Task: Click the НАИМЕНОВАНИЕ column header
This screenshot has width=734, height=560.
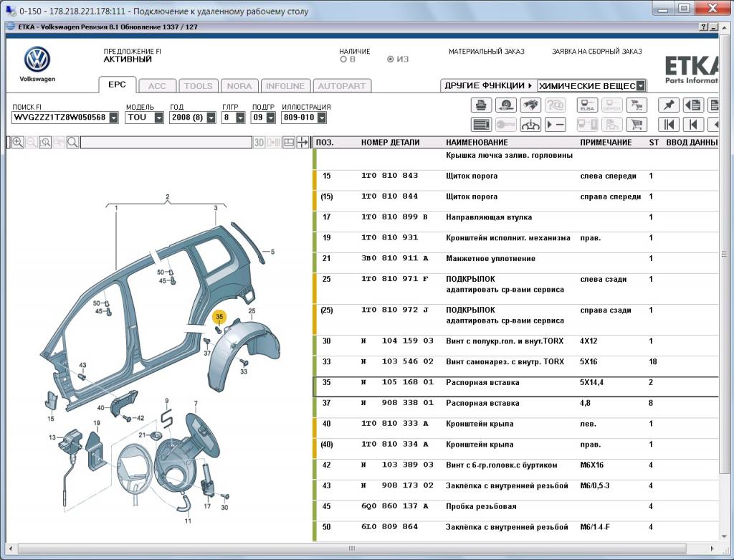Action: point(477,143)
